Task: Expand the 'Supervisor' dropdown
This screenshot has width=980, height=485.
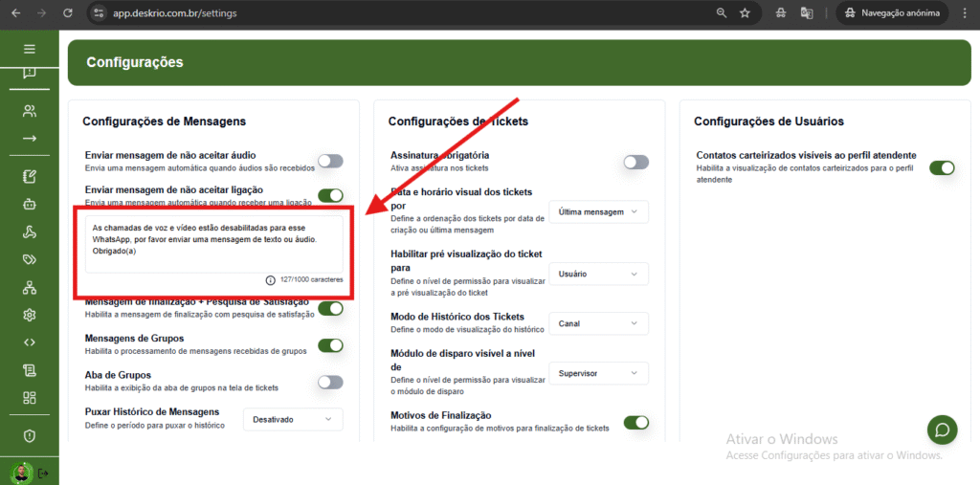Action: tap(598, 373)
